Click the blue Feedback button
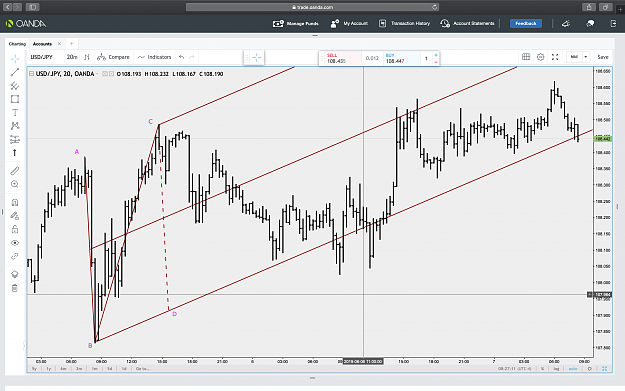The height and width of the screenshot is (391, 625). coord(526,24)
